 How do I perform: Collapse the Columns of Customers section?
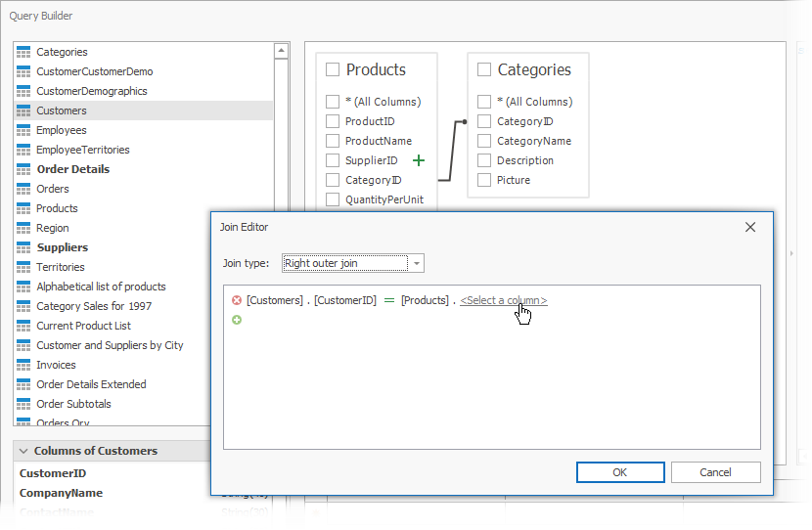pos(23,451)
